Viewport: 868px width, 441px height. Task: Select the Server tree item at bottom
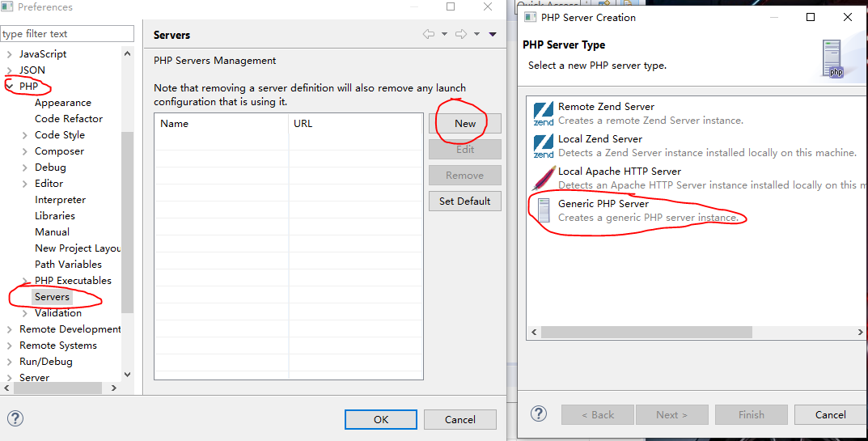point(34,377)
